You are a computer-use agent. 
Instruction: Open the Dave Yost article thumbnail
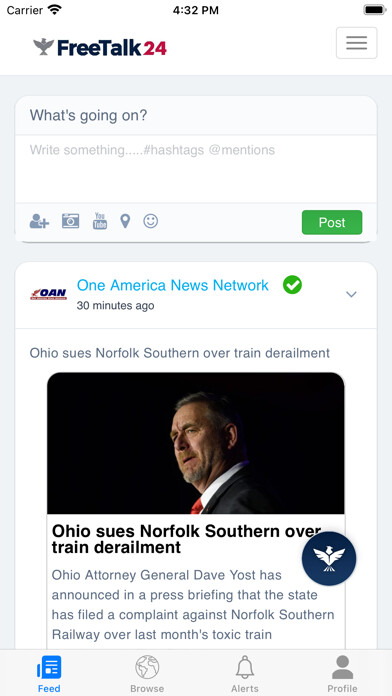tap(196, 443)
